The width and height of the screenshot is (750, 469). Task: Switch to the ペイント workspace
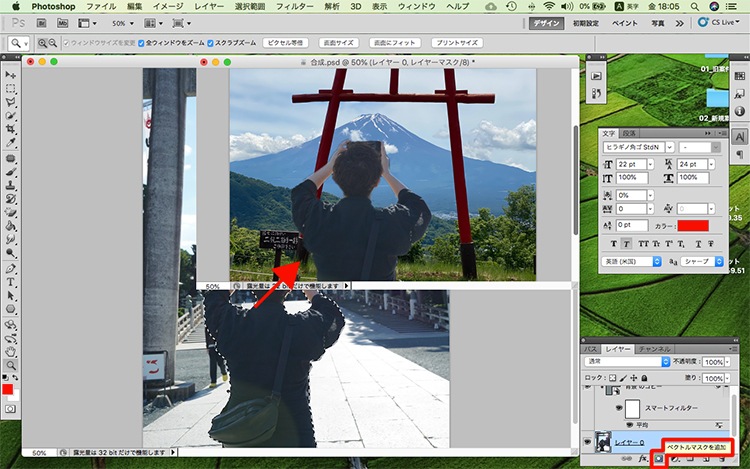625,23
